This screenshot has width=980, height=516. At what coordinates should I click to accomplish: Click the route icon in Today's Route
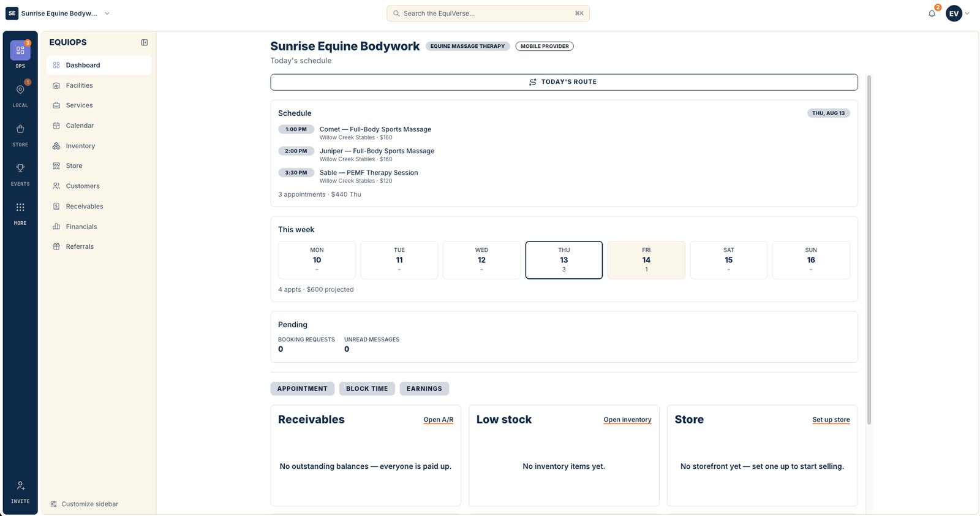click(533, 82)
